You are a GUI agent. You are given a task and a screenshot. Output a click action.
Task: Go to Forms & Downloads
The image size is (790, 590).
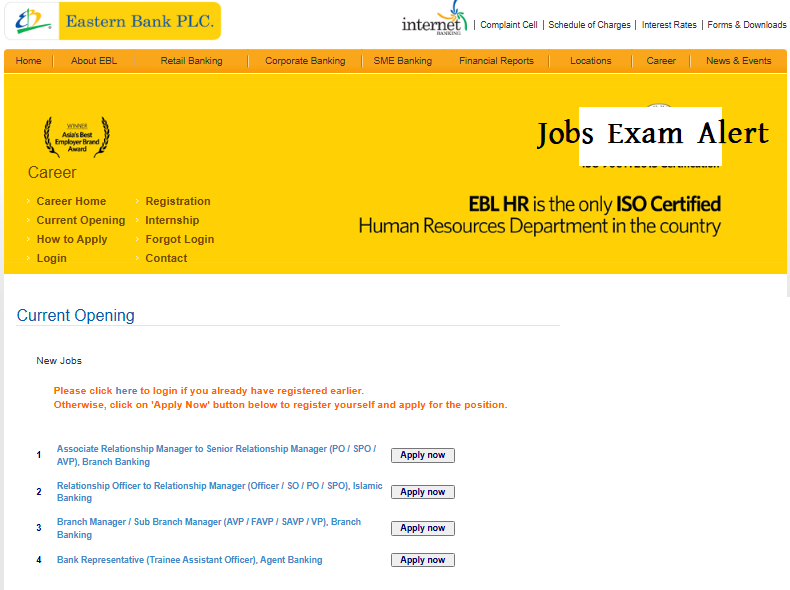747,25
